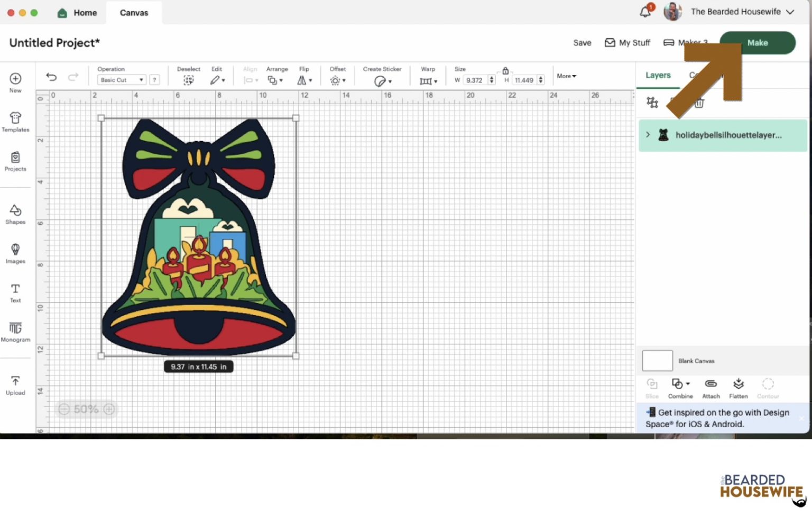This screenshot has height=516, width=812.
Task: Expand the holidaybellsilhouettelayer group
Action: click(648, 135)
